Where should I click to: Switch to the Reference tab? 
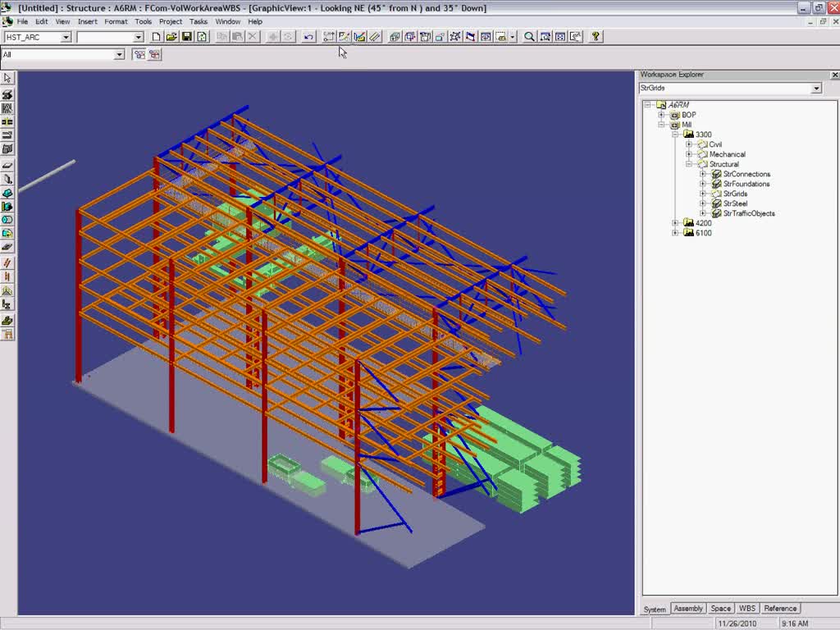(x=780, y=609)
